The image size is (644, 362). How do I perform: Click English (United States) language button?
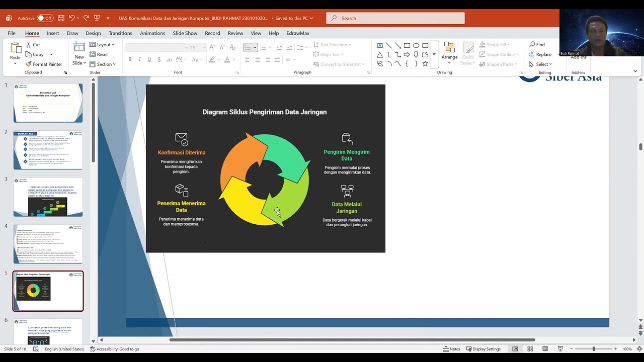[x=64, y=349]
